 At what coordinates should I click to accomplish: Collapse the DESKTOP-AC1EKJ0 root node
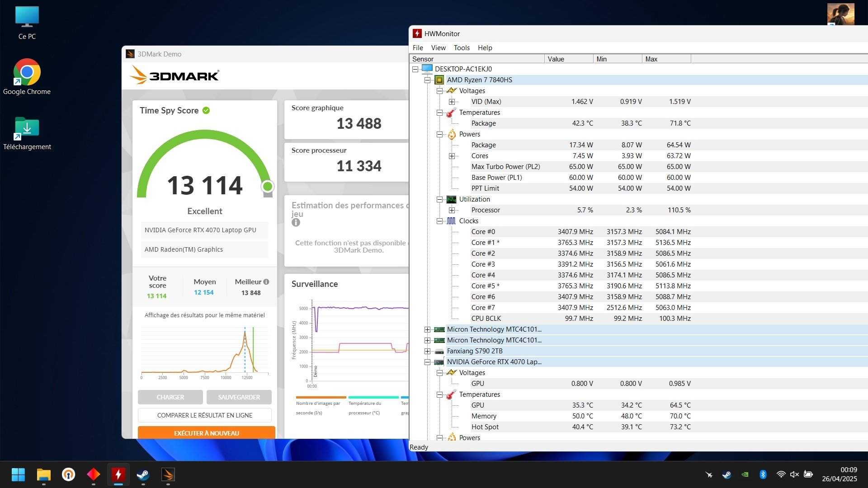(415, 69)
